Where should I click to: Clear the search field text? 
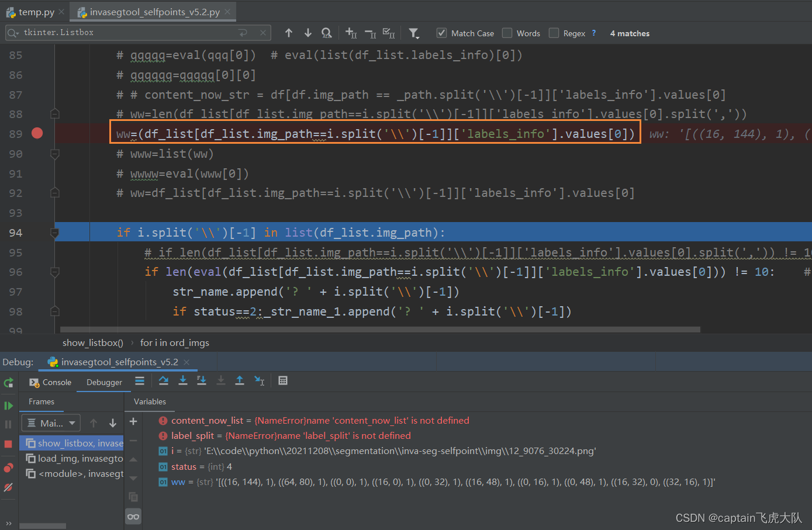click(263, 33)
